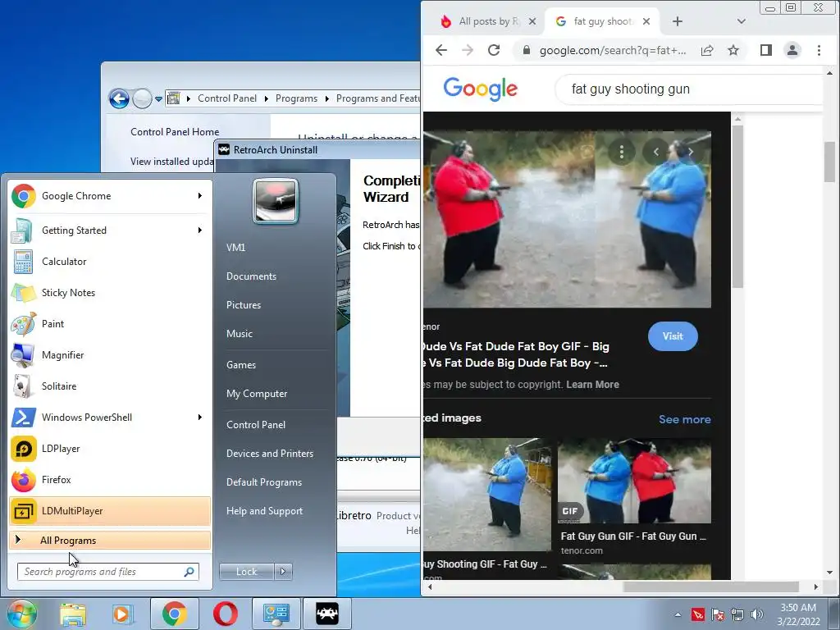Open Action Center flag in tray
840x630 pixels.
717,614
